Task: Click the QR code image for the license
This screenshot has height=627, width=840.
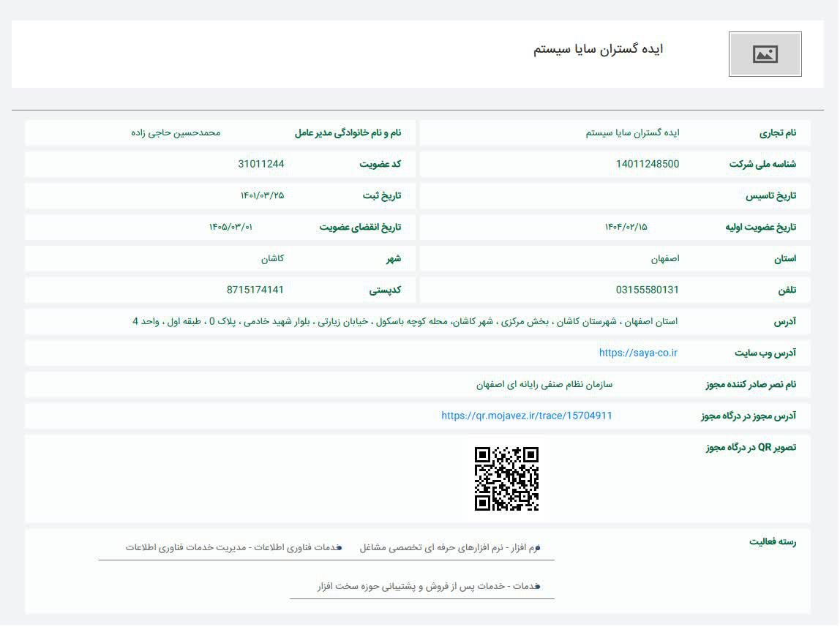Action: 506,478
